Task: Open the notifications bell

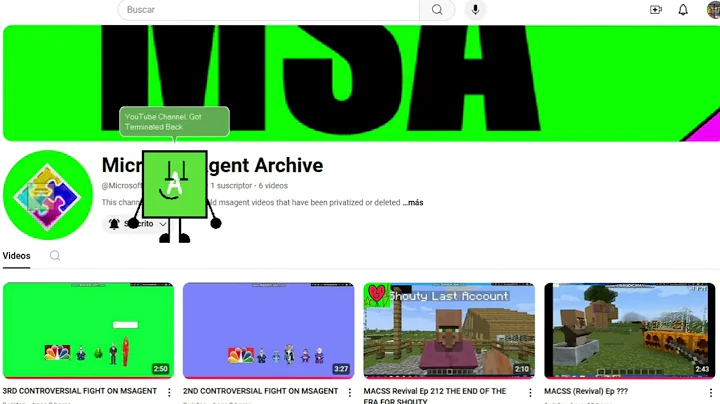Action: click(683, 10)
